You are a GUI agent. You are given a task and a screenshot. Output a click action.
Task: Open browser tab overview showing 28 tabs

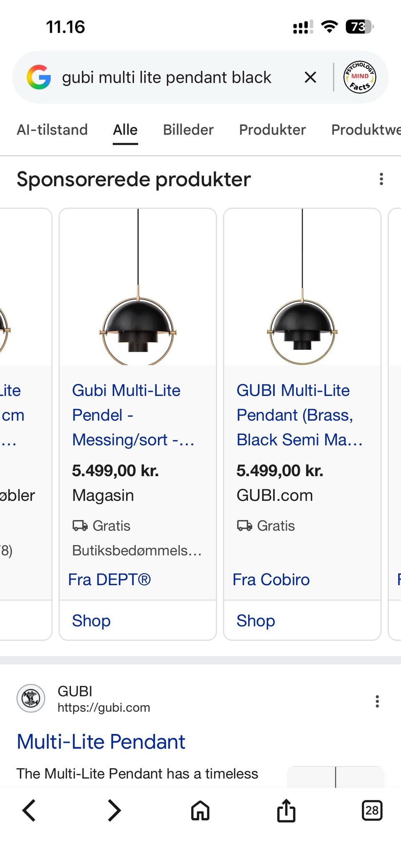tap(371, 811)
